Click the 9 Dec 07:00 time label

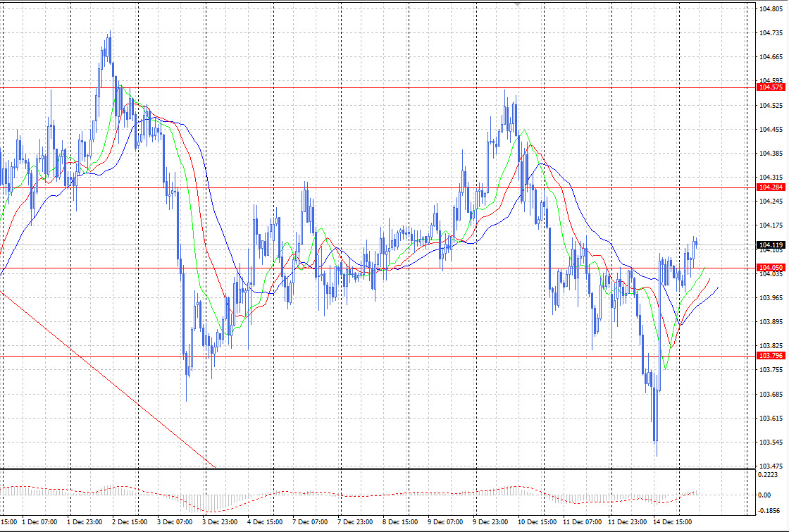click(446, 522)
